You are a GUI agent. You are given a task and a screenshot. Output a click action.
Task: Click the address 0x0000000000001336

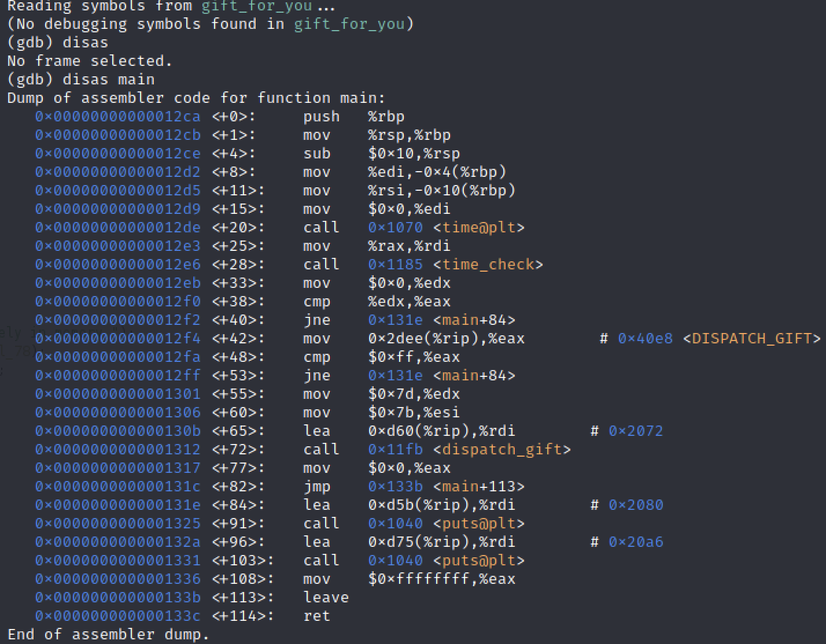click(x=117, y=579)
